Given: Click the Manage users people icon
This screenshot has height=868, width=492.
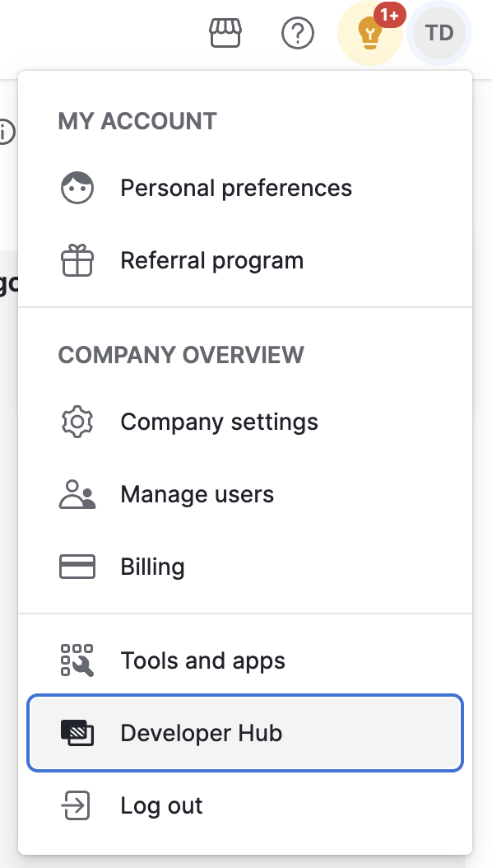Looking at the screenshot, I should (x=77, y=493).
